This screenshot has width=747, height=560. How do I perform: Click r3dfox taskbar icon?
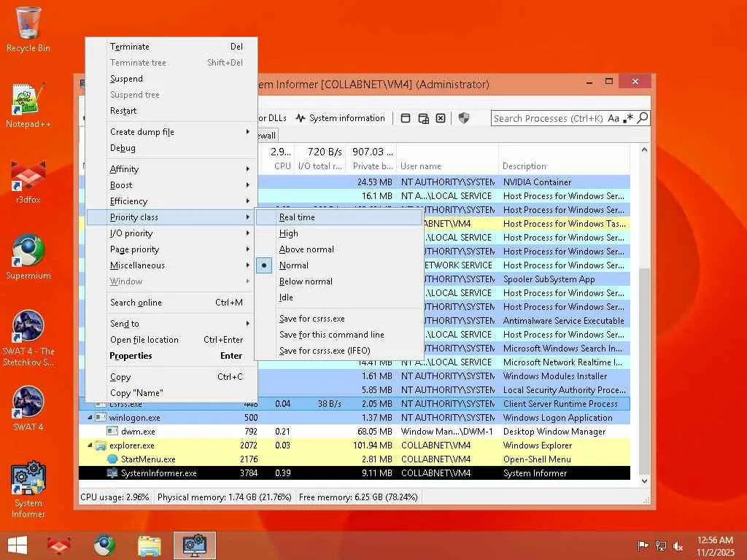(58, 545)
